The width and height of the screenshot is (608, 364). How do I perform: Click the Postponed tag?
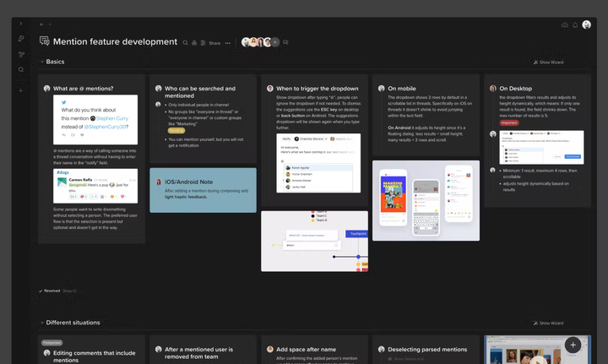coord(52,343)
